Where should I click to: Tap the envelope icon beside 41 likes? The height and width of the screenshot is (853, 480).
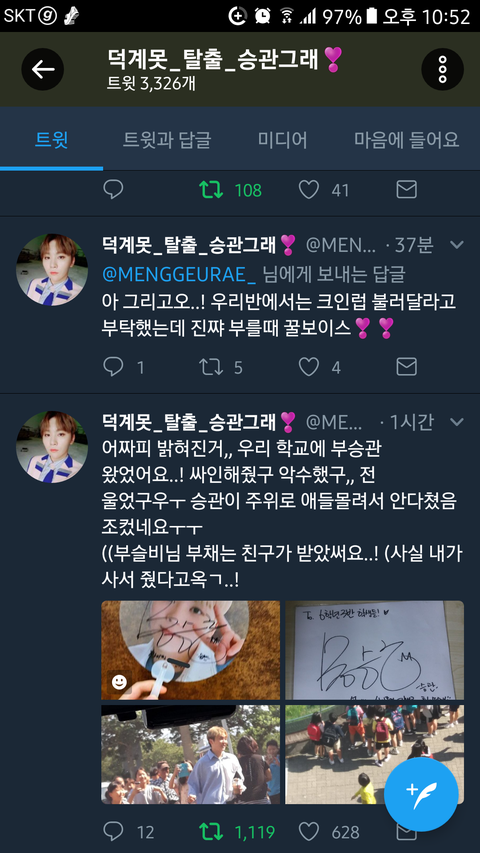click(x=407, y=189)
